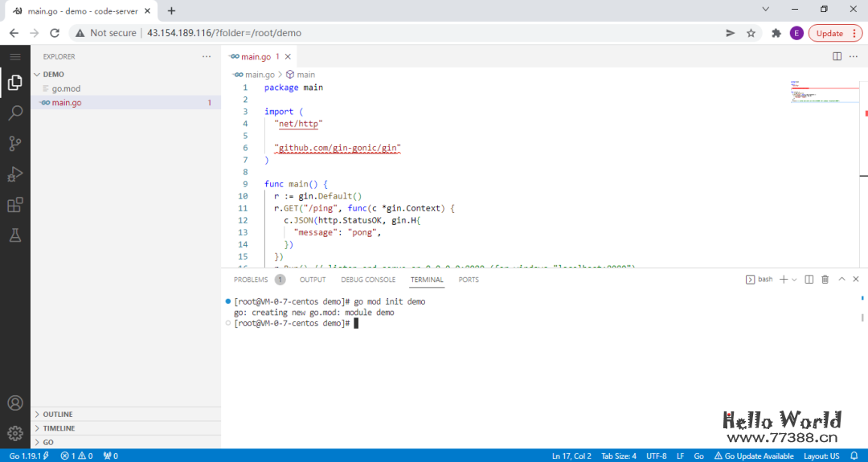Change the Go language mode
This screenshot has width=868, height=462.
point(698,456)
